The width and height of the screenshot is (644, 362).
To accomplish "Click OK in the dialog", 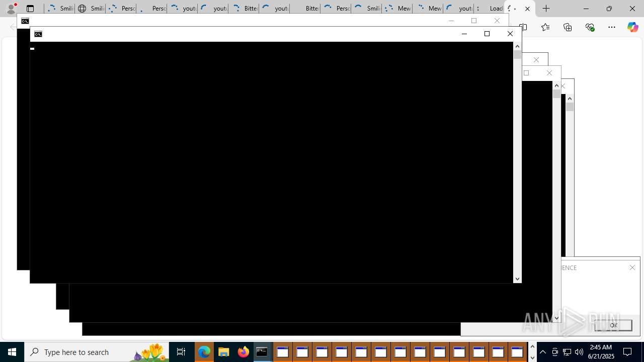I will pyautogui.click(x=613, y=325).
